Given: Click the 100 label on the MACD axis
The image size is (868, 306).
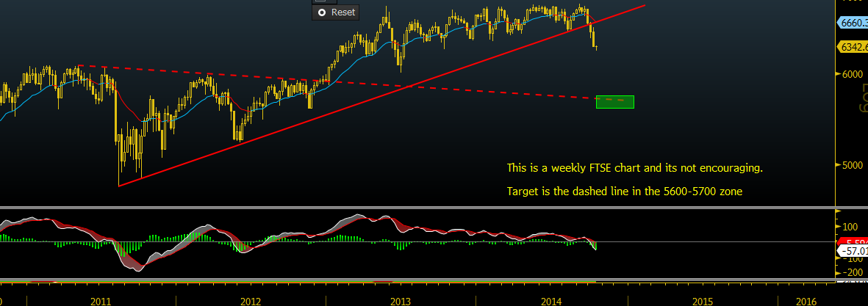Looking at the screenshot, I should [x=851, y=227].
